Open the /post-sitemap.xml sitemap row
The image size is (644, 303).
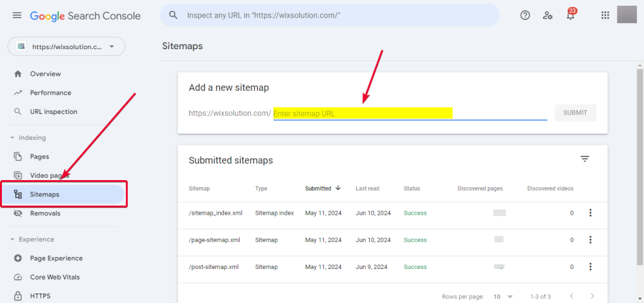click(392, 267)
